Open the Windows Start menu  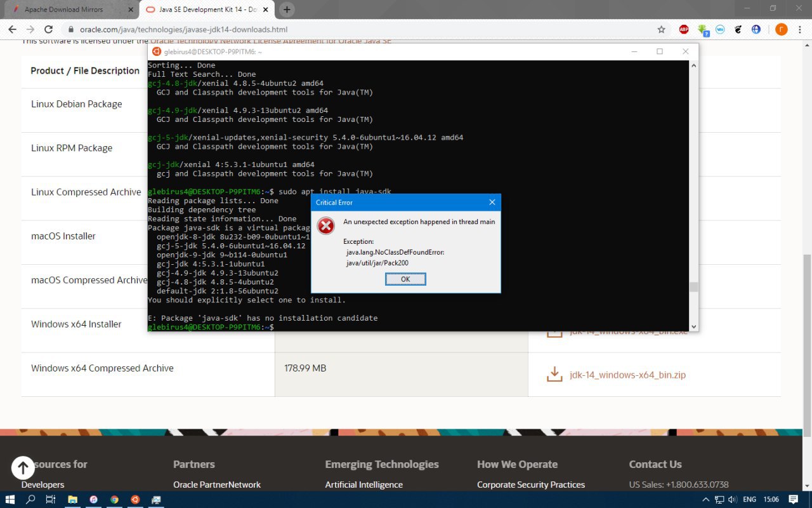(x=10, y=499)
